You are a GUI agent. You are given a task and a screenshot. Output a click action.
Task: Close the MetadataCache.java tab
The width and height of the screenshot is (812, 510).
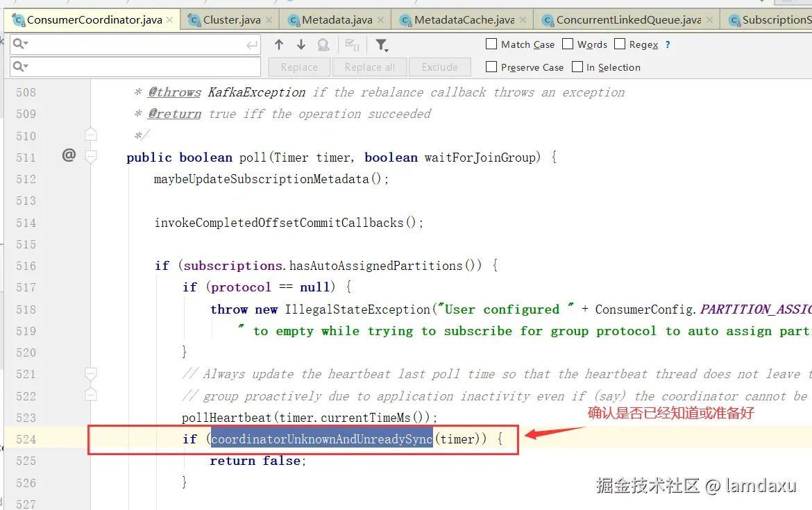(x=523, y=19)
